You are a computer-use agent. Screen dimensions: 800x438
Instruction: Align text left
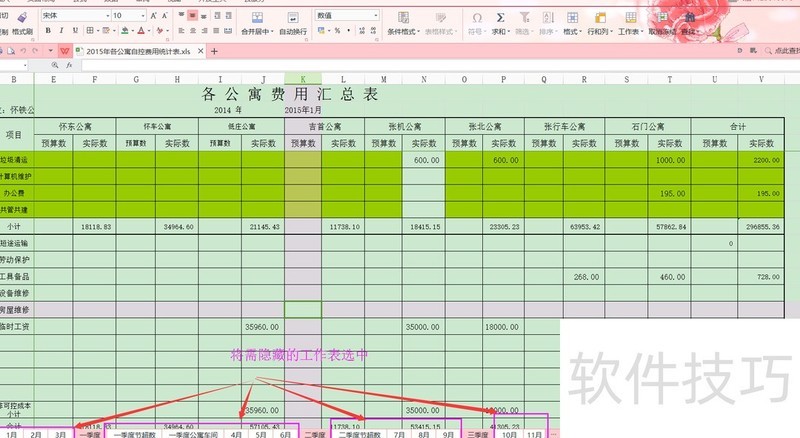coord(181,31)
